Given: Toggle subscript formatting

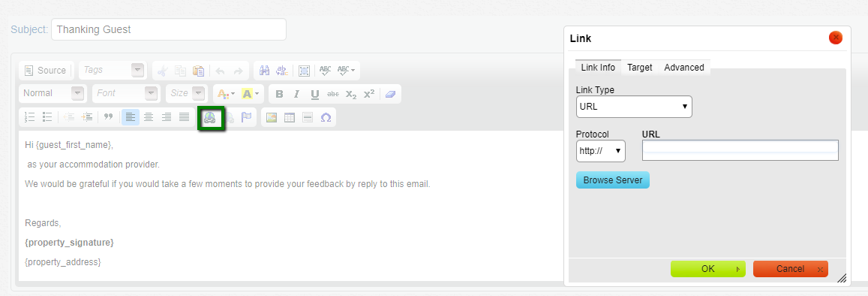Looking at the screenshot, I should point(351,94).
